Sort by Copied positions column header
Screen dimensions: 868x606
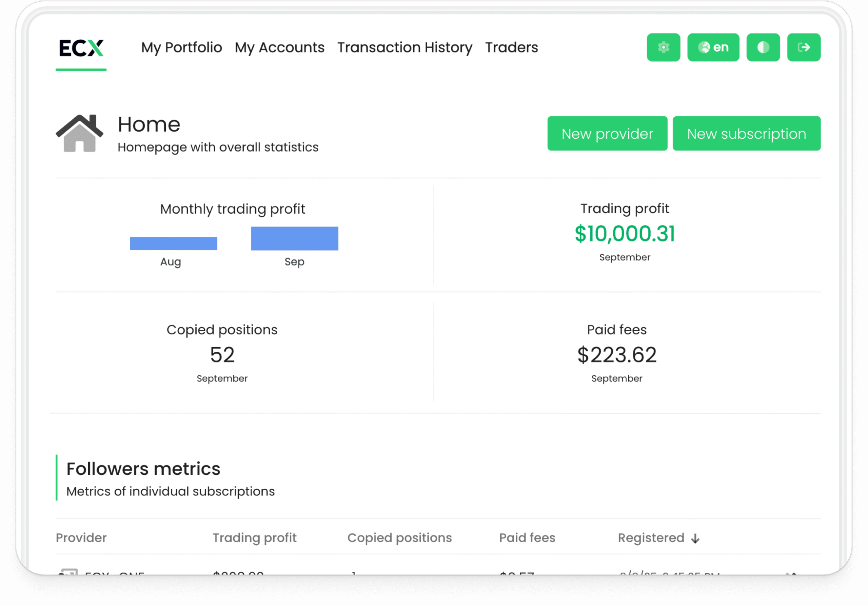[399, 537]
